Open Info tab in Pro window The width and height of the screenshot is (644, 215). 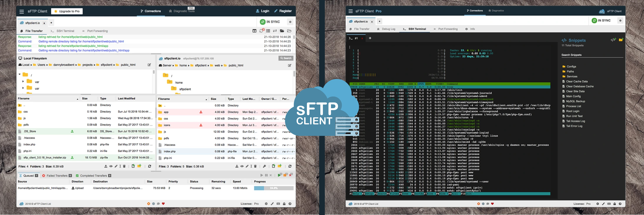(470, 29)
